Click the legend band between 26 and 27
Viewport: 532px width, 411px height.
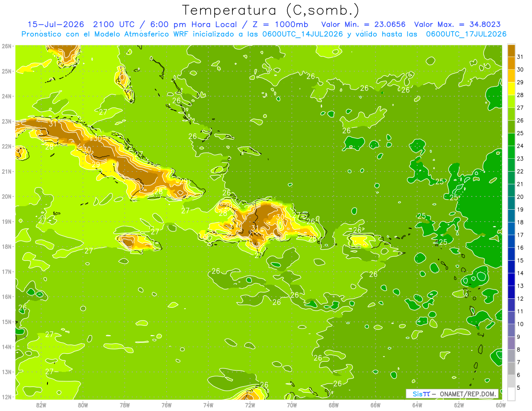512,114
